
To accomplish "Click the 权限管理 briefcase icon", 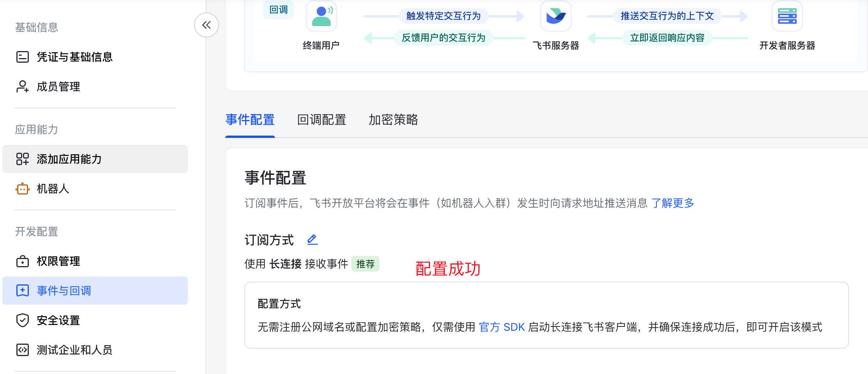I will [22, 261].
